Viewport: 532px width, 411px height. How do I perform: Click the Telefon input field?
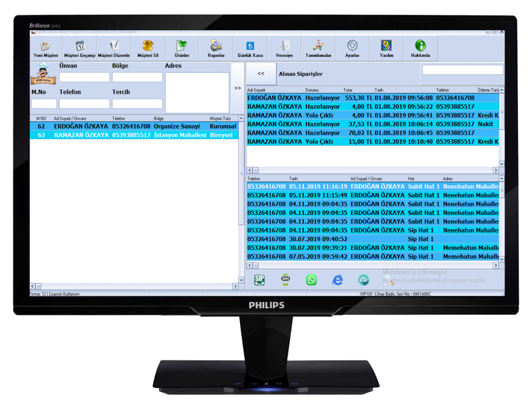pos(84,103)
